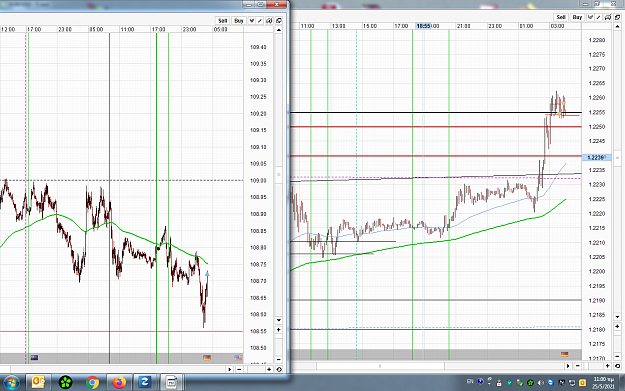Click the up arrow of left chart price scrollbar
625x391 pixels.
click(x=279, y=30)
